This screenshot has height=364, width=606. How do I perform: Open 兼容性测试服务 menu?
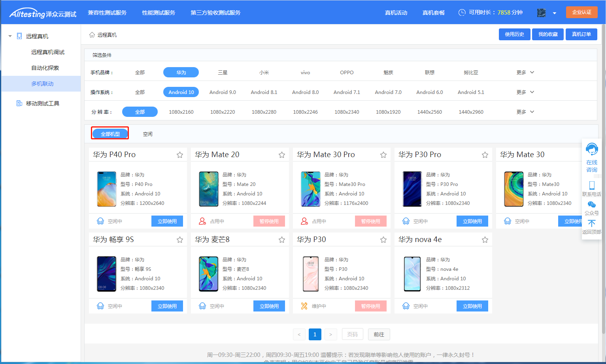click(x=107, y=13)
